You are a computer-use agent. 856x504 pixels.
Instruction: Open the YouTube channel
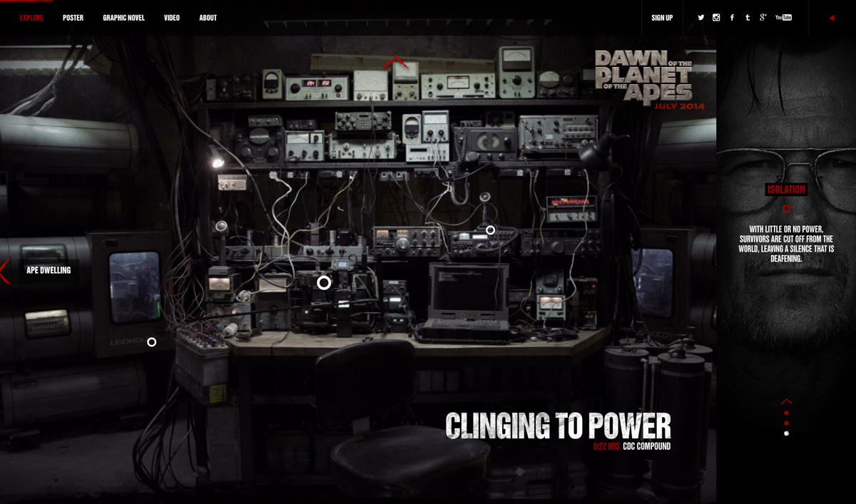coord(783,18)
